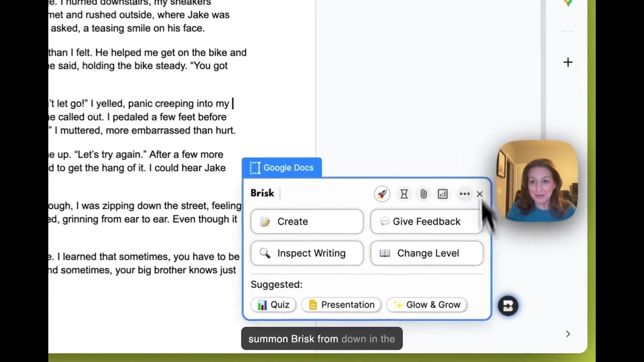
Task: Open the chart icon in Brisk toolbar
Action: (x=443, y=194)
